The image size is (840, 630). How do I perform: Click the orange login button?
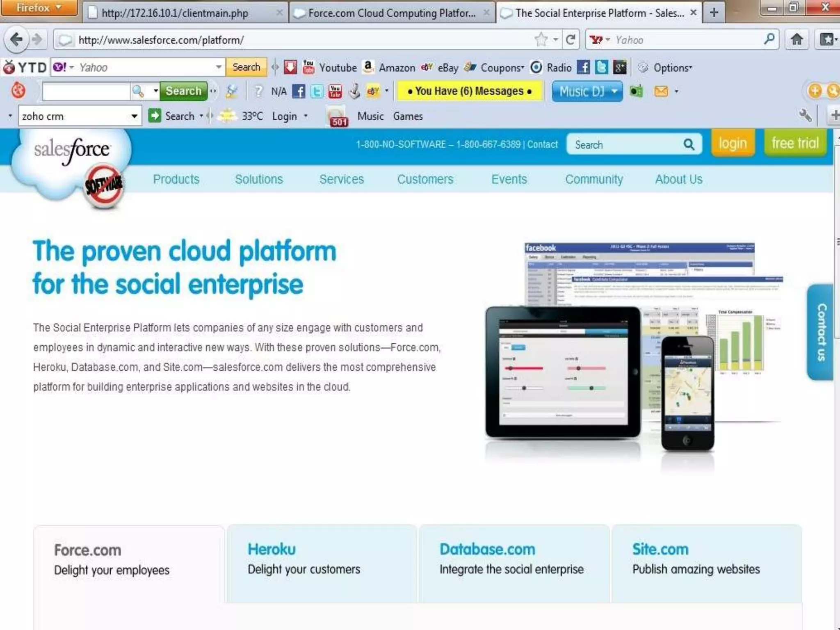733,143
